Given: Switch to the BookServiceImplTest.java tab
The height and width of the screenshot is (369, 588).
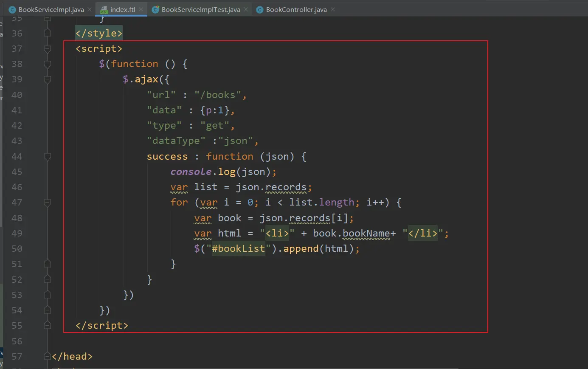Looking at the screenshot, I should coord(200,9).
